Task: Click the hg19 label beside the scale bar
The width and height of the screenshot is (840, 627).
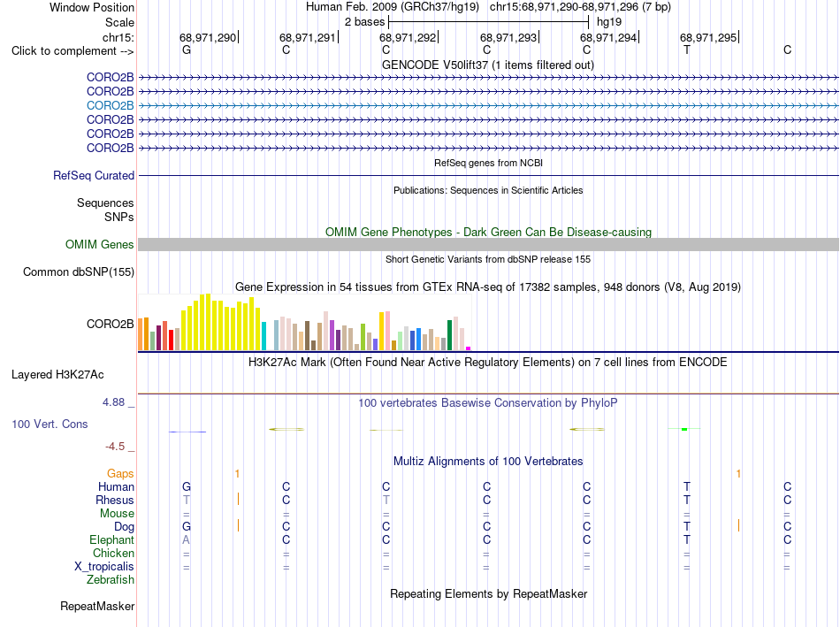Action: [609, 22]
